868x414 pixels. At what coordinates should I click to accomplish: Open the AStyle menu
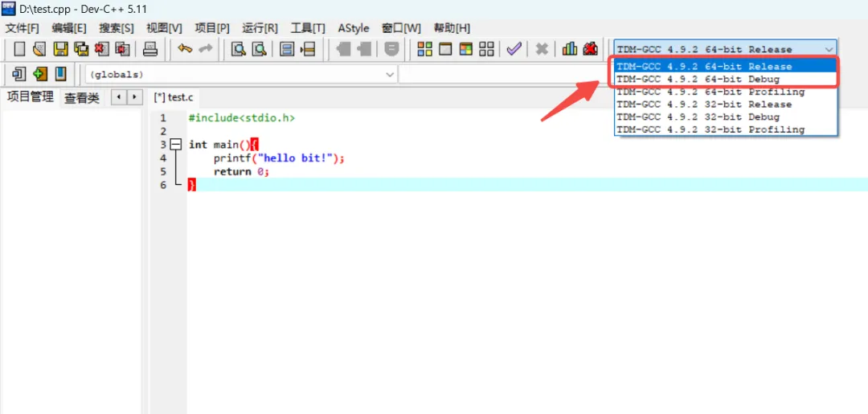353,28
